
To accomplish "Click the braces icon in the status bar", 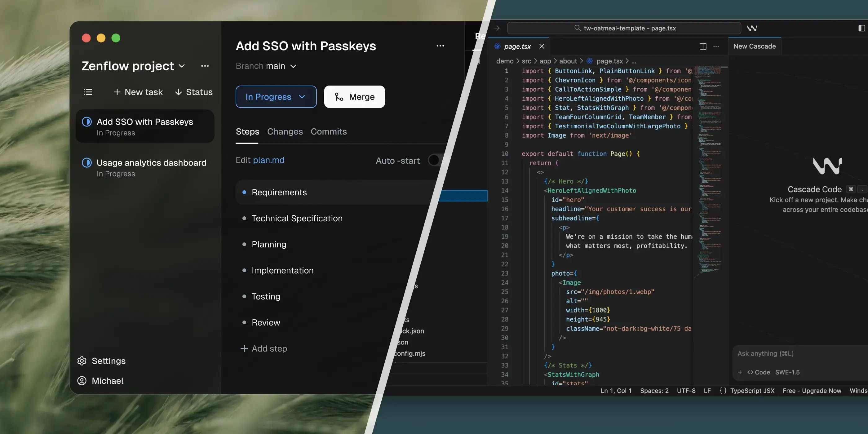I will tap(723, 391).
